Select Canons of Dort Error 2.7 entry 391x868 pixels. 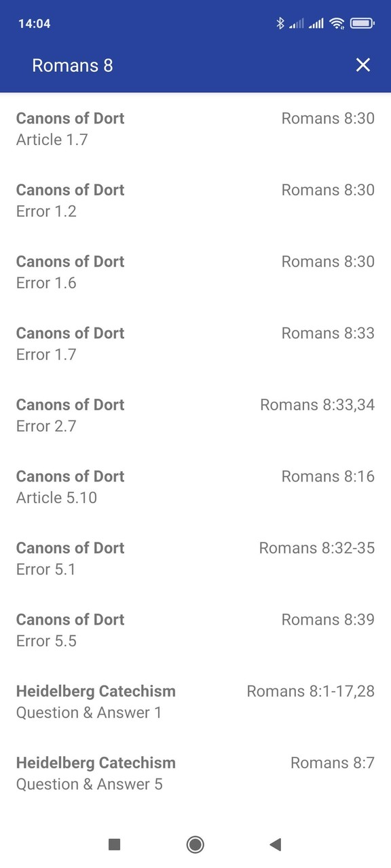195,415
